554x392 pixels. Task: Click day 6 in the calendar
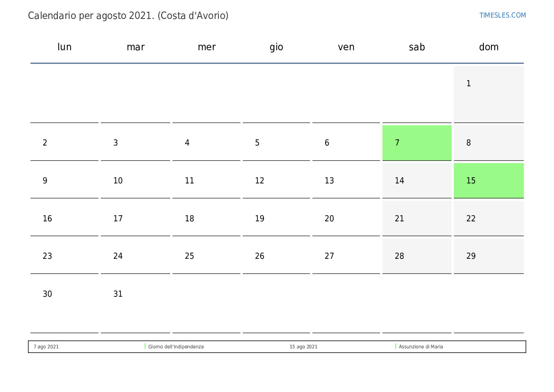pyautogui.click(x=346, y=143)
